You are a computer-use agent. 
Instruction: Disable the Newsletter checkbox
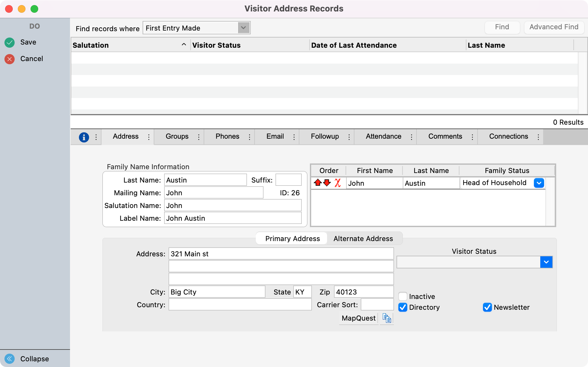[487, 307]
